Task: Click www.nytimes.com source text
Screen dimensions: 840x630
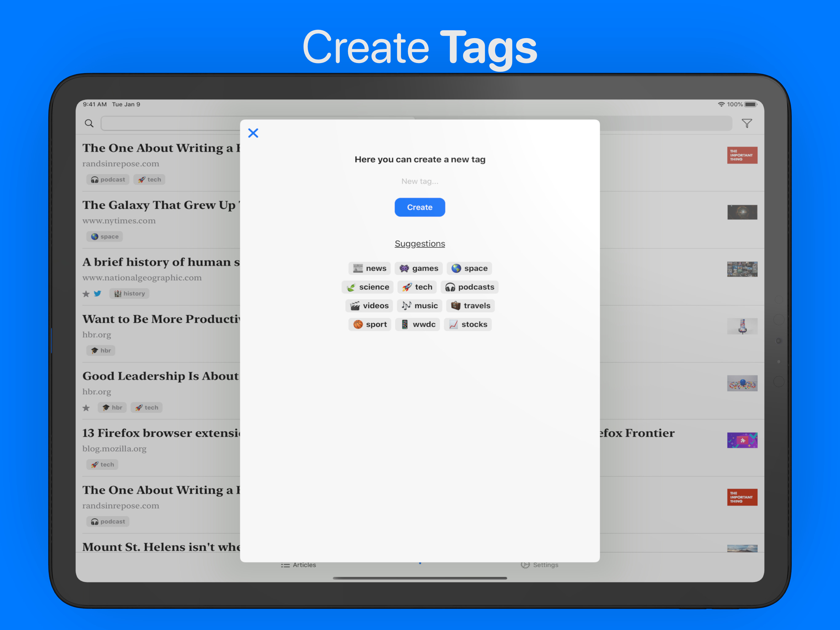Action: tap(119, 221)
